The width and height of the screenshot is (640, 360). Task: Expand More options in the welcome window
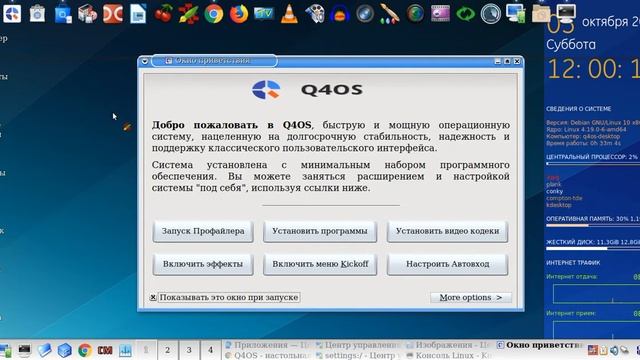coord(471,298)
